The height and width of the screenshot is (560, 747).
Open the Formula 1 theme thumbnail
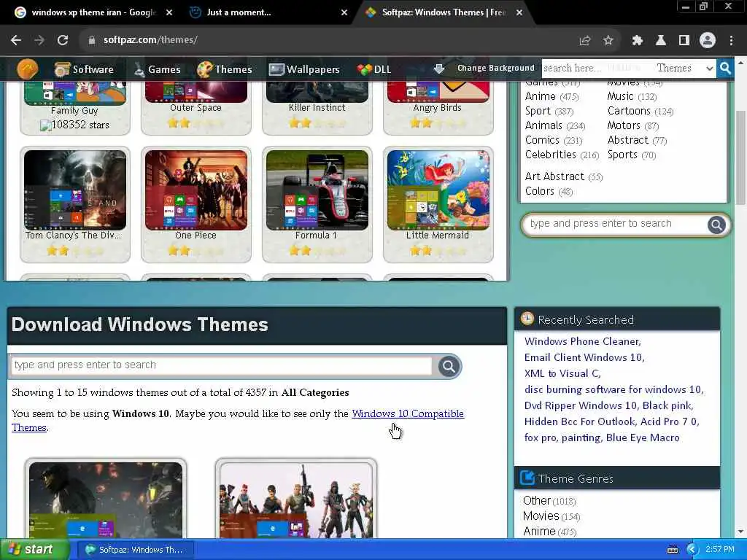point(317,190)
